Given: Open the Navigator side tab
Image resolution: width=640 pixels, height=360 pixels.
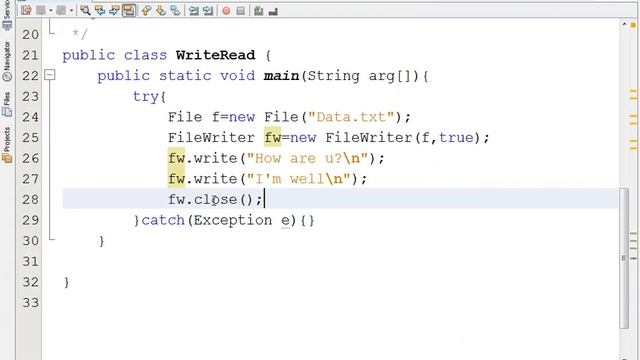Looking at the screenshot, I should [7, 61].
